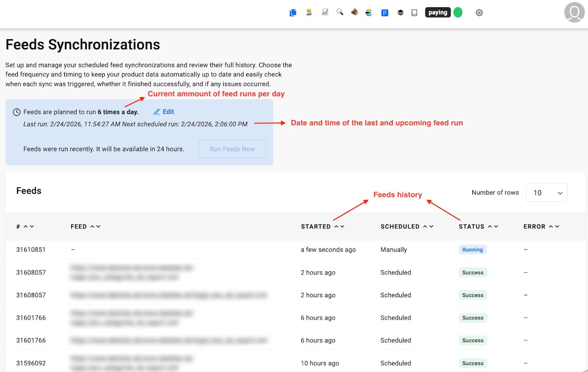Viewport: 588px width, 372px height.
Task: Open settings via the gear icon
Action: (x=479, y=13)
